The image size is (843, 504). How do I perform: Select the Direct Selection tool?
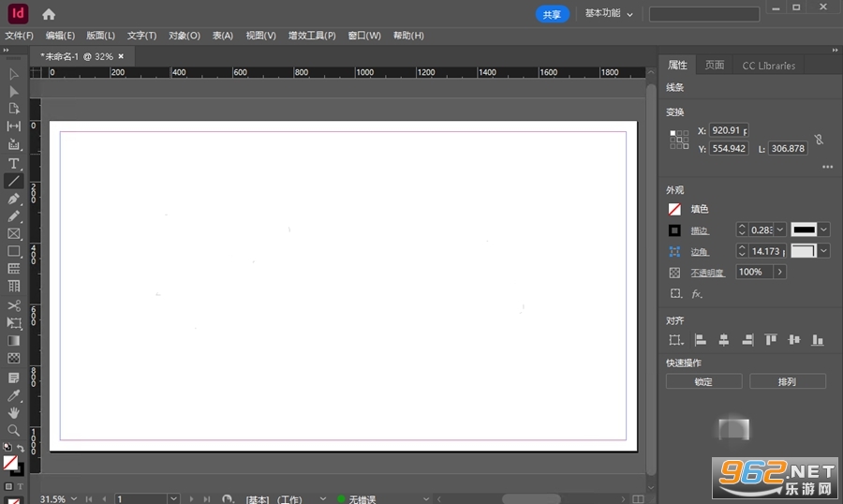pyautogui.click(x=13, y=92)
